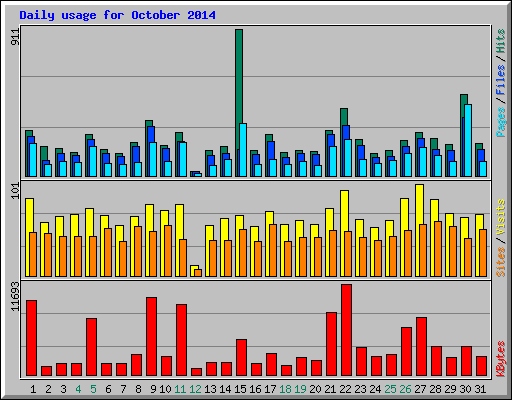
Task: Click the blue "Files" legend label
Action: click(501, 80)
